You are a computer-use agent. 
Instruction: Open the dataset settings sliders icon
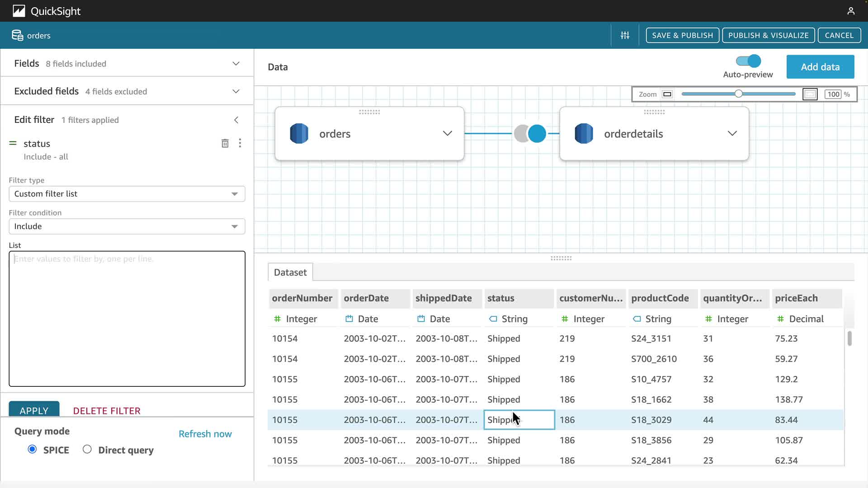[625, 35]
